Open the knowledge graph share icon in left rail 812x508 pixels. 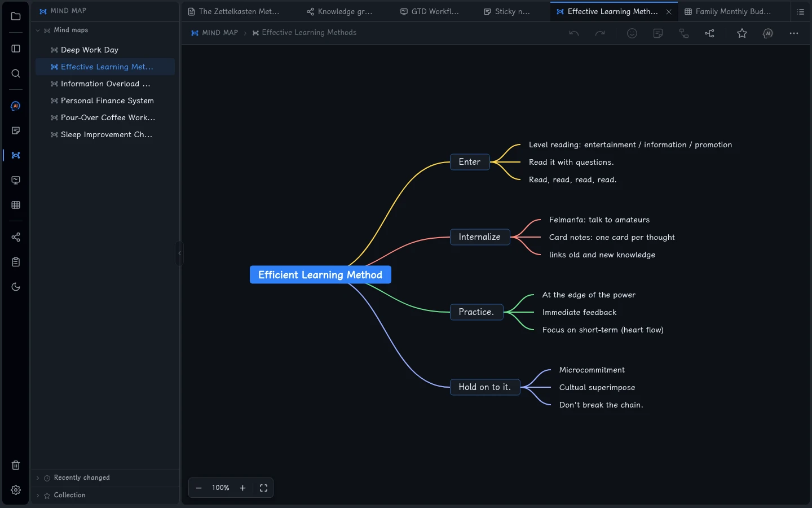[x=16, y=237]
